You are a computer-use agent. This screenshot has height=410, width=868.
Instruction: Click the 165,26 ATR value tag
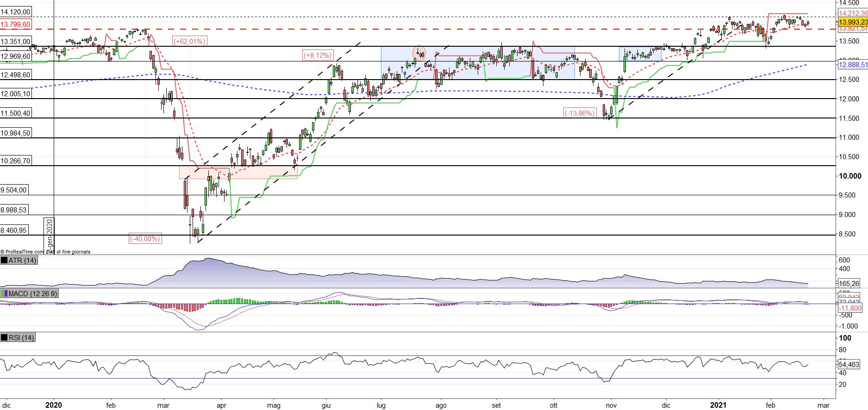coord(849,283)
